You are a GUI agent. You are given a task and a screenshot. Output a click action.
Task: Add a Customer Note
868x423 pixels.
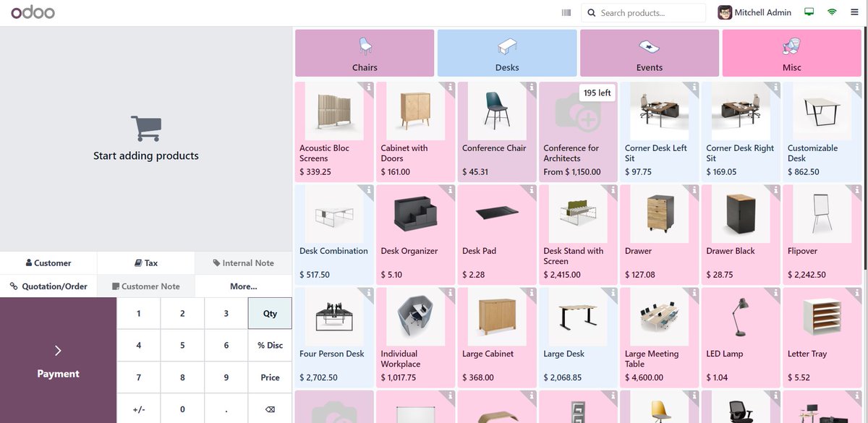146,286
